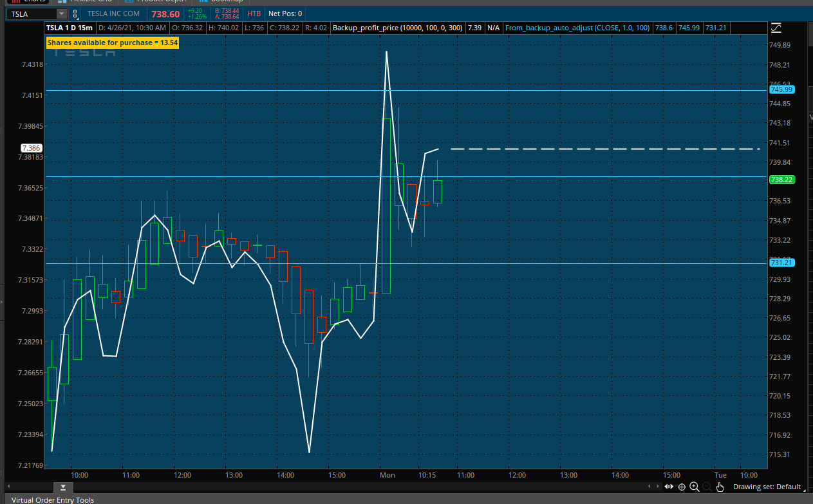Click scroll-right arrow on time axis scrollbar
Viewport: 813px width, 504px height.
coord(657,487)
